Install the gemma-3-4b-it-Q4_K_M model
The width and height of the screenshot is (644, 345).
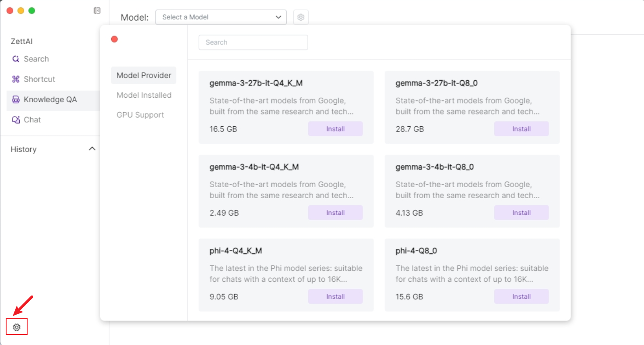[x=335, y=213]
